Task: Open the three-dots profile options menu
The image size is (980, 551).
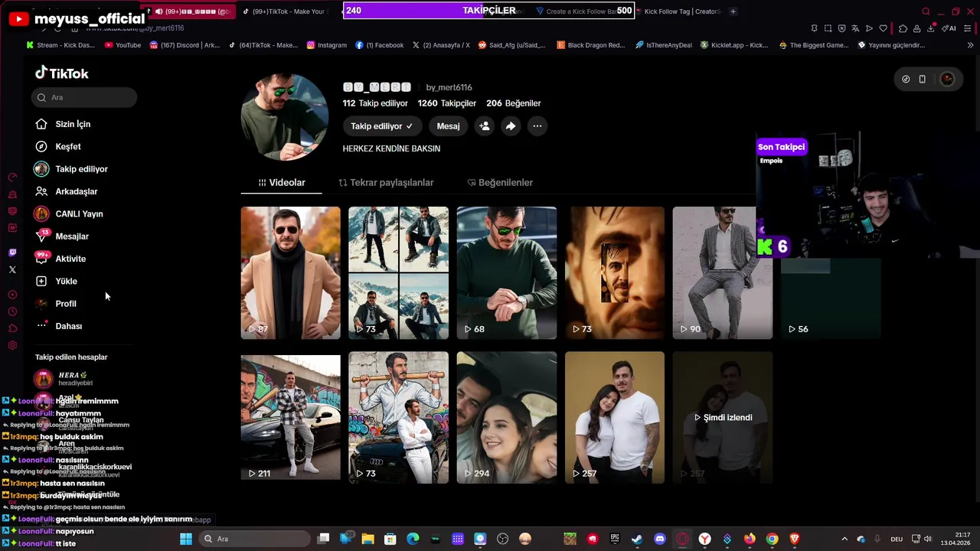Action: 537,126
